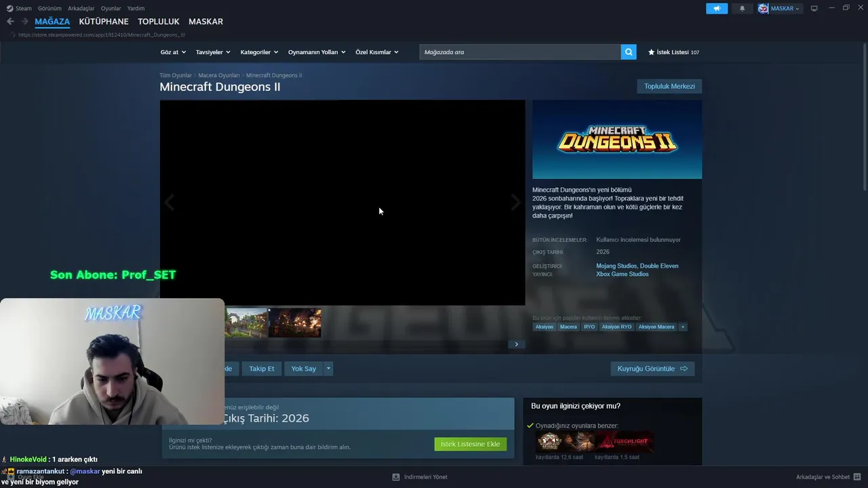Screen dimensions: 868x488
Task: Open the MASKAR profile tab
Action: [x=205, y=22]
